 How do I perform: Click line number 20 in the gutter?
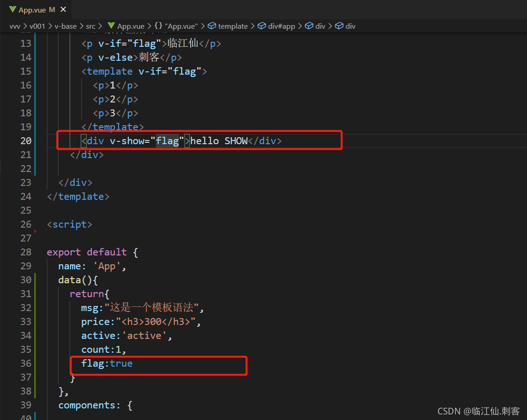coord(26,140)
